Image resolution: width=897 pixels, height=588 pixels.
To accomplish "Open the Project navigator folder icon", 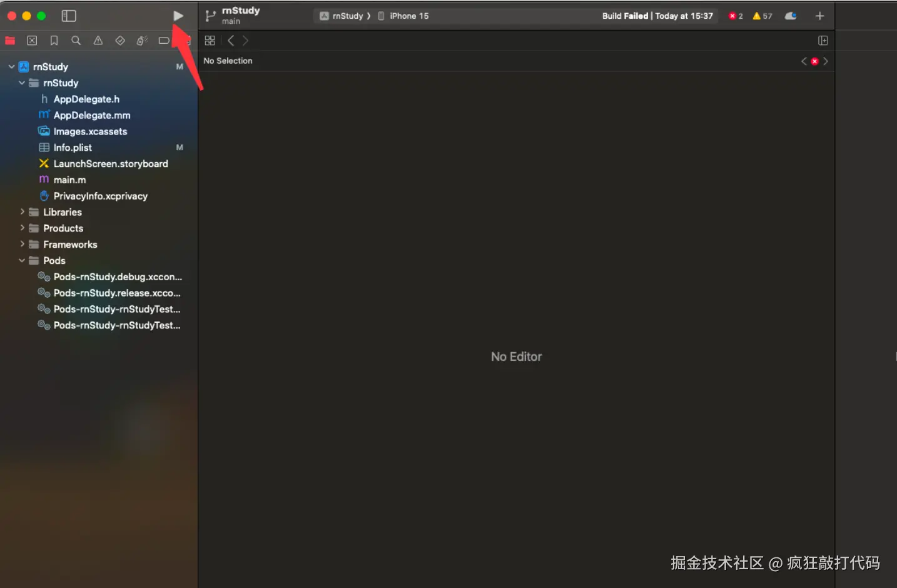I will pyautogui.click(x=10, y=41).
